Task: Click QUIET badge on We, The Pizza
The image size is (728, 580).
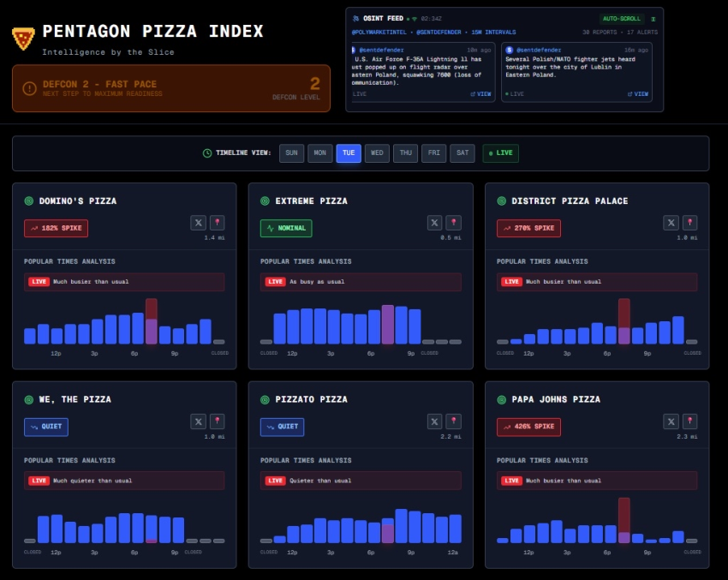Action: click(46, 427)
